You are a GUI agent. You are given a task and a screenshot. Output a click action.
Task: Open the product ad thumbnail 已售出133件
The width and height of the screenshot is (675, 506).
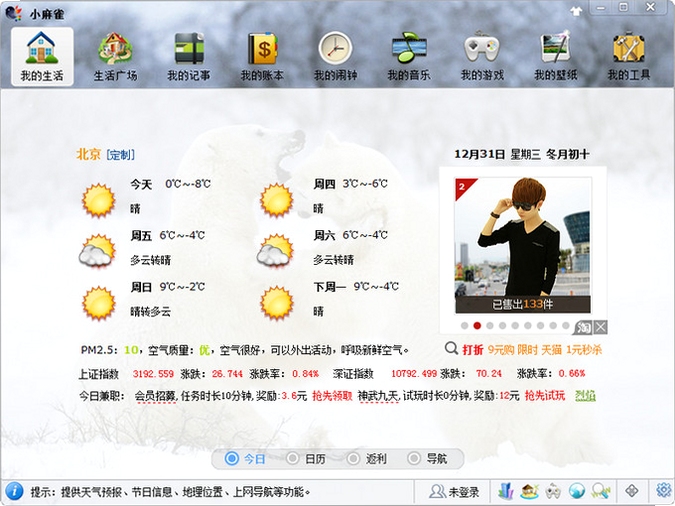(x=523, y=245)
